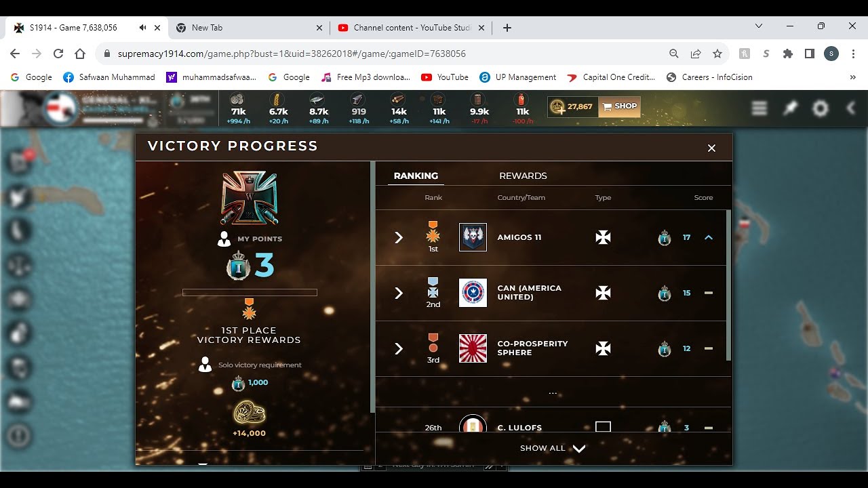Image resolution: width=868 pixels, height=488 pixels.
Task: Mute the S1914 tab audio
Action: tap(142, 28)
